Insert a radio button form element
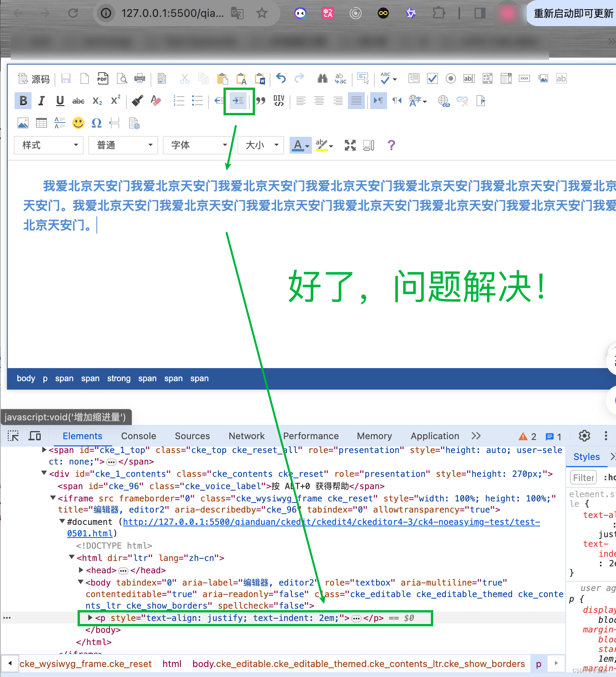This screenshot has width=616, height=677. tap(451, 79)
